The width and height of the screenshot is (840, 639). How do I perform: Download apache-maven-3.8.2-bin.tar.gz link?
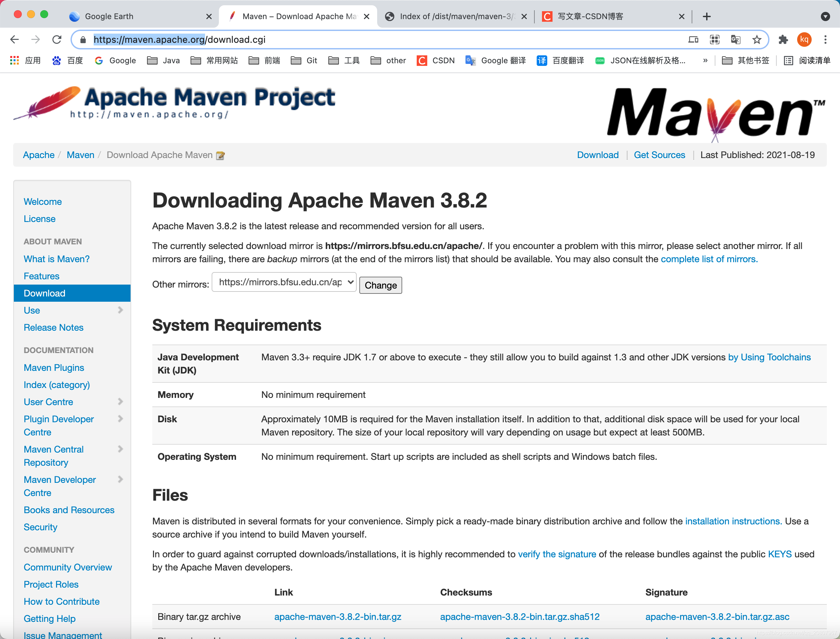point(338,617)
